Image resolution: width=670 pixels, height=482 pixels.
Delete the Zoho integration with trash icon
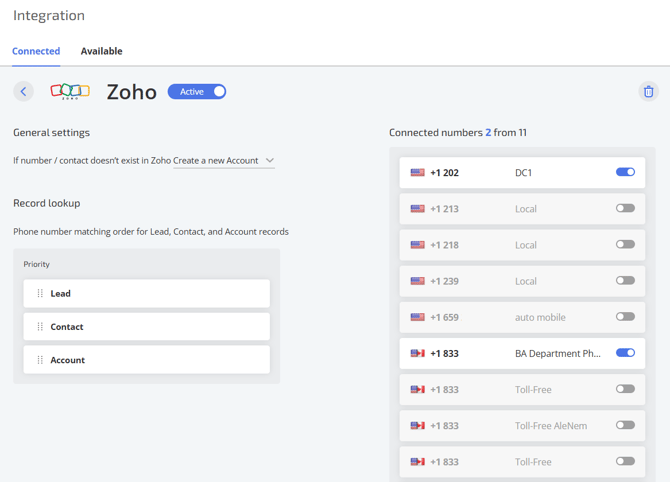click(649, 91)
